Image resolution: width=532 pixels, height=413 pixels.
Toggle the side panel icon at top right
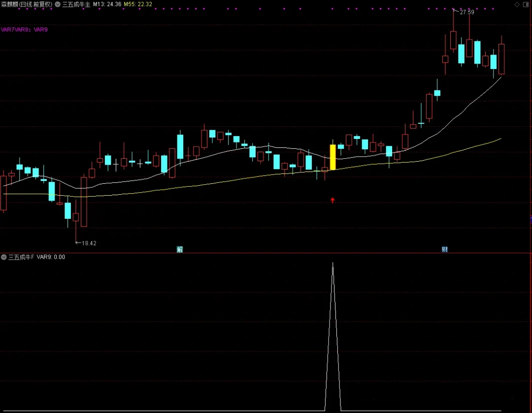pyautogui.click(x=526, y=4)
